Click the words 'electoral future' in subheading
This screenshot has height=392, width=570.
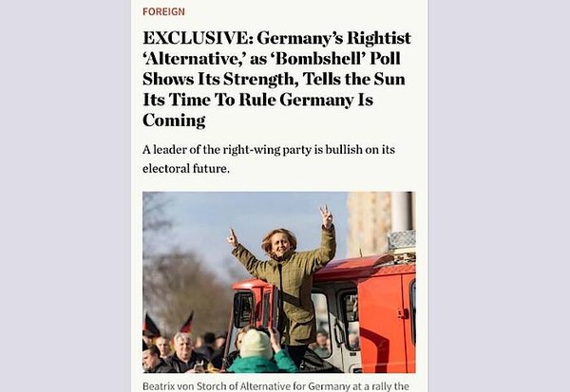click(x=185, y=169)
